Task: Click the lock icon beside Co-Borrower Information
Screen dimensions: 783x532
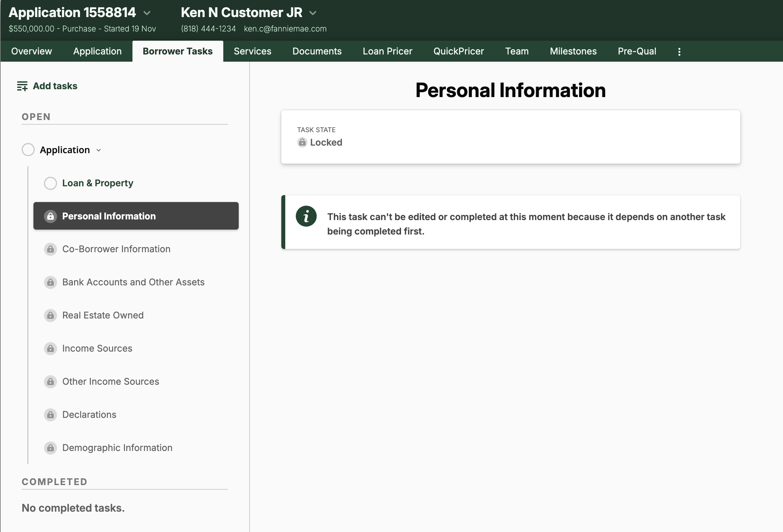Action: (50, 249)
